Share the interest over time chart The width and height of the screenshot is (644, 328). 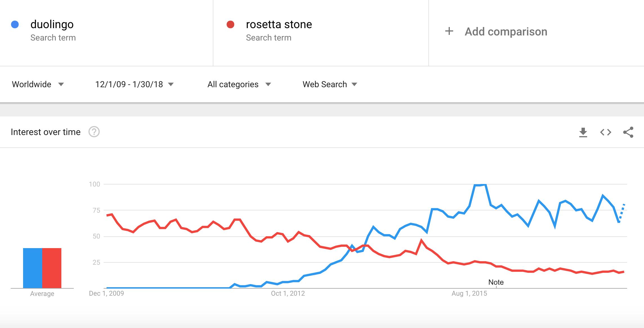628,132
